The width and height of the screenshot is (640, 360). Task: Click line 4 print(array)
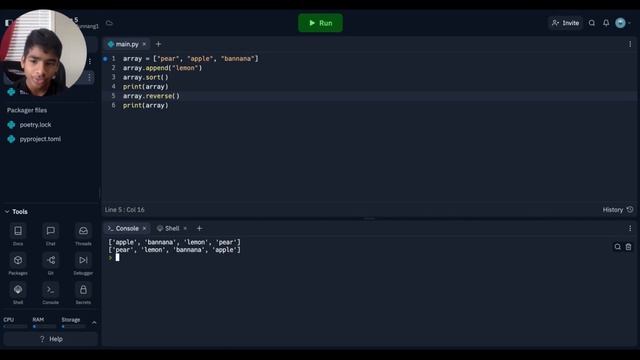pyautogui.click(x=145, y=87)
